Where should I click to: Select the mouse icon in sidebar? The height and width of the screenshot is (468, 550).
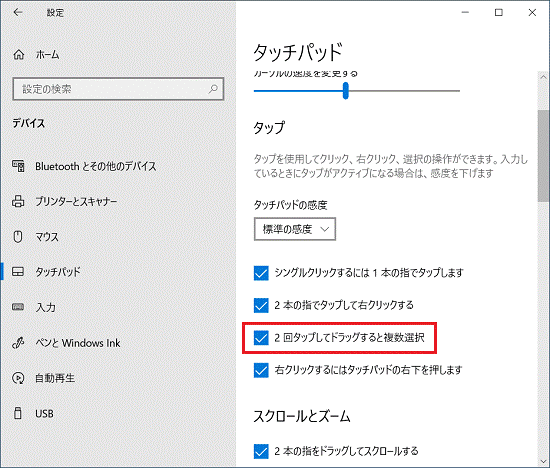(18, 237)
